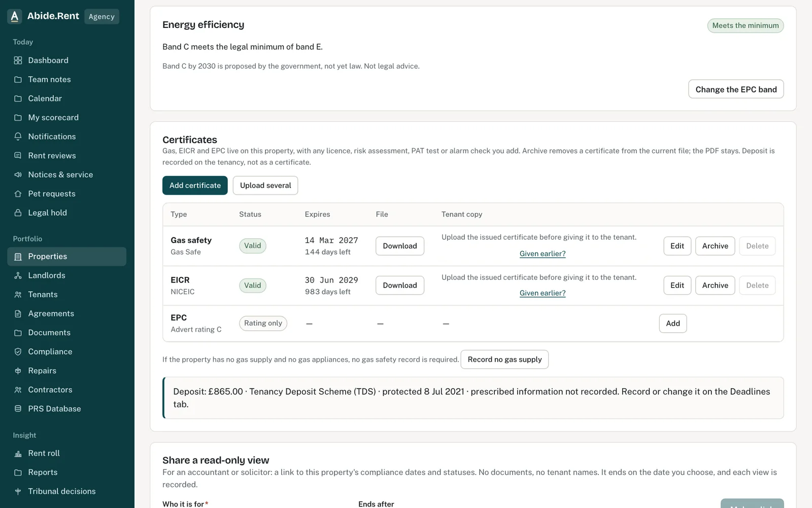The image size is (812, 508).
Task: Open Documents in the sidebar
Action: 66,333
